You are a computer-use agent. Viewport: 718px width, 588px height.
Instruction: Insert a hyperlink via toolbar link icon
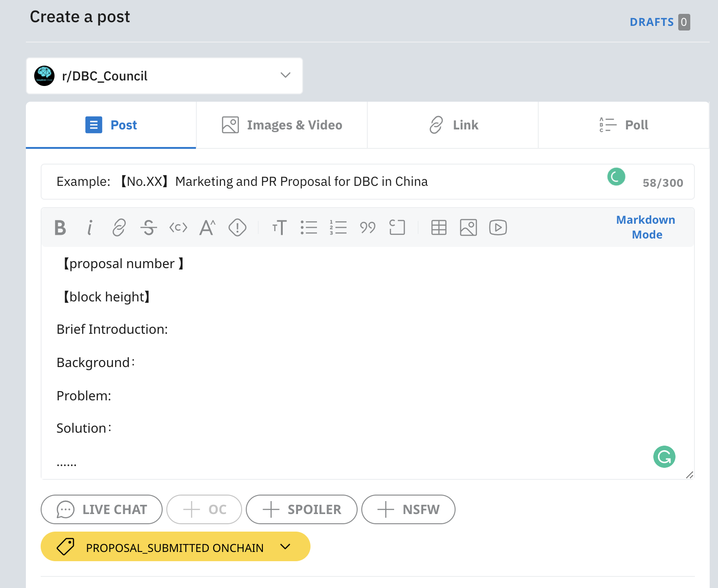pyautogui.click(x=119, y=227)
